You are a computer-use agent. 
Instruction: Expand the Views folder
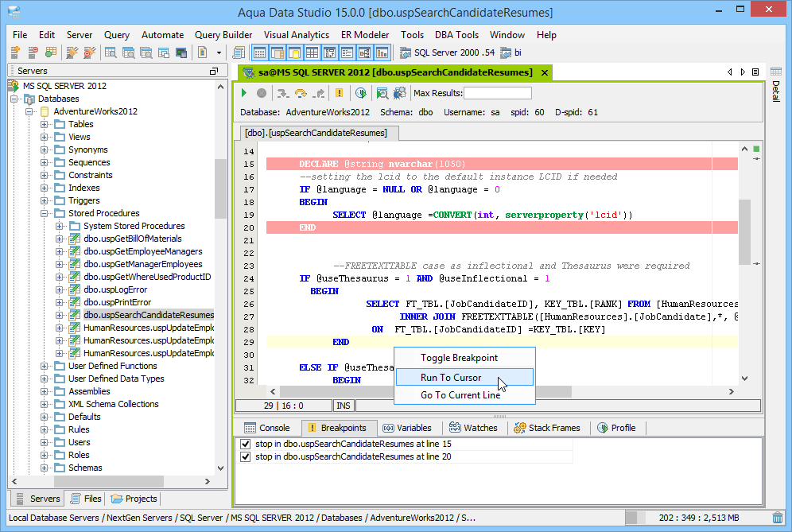pyautogui.click(x=45, y=137)
